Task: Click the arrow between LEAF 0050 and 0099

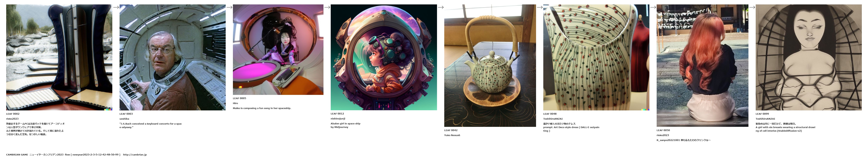Action: [x=752, y=7]
